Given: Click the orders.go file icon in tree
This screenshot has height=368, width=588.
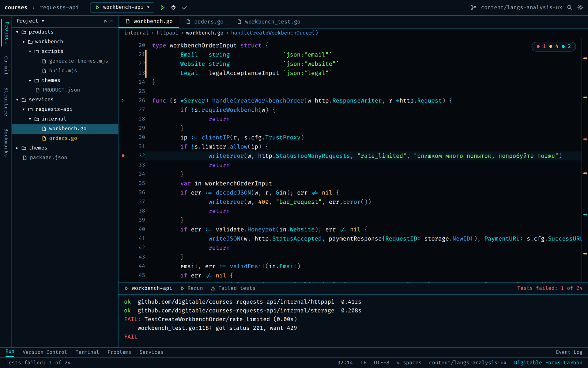Looking at the screenshot, I should [x=44, y=138].
